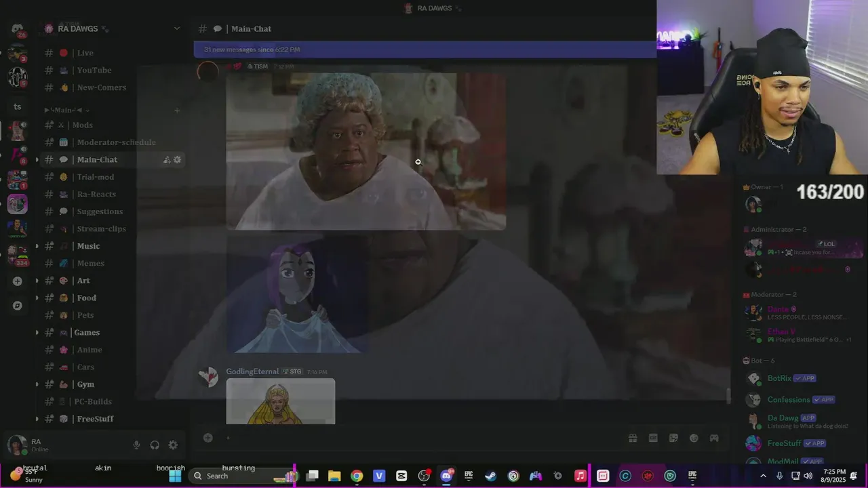Open the Big Momma movie image
868x488 pixels.
click(366, 151)
